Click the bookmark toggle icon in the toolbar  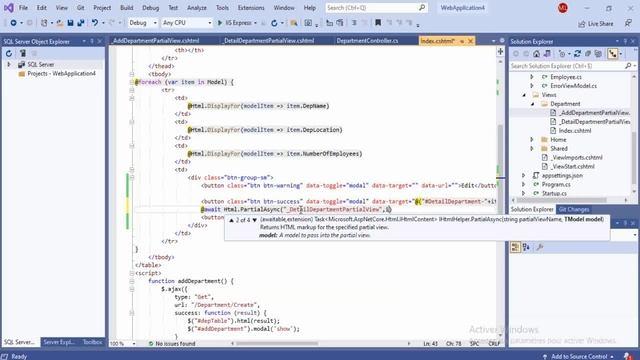(378, 23)
